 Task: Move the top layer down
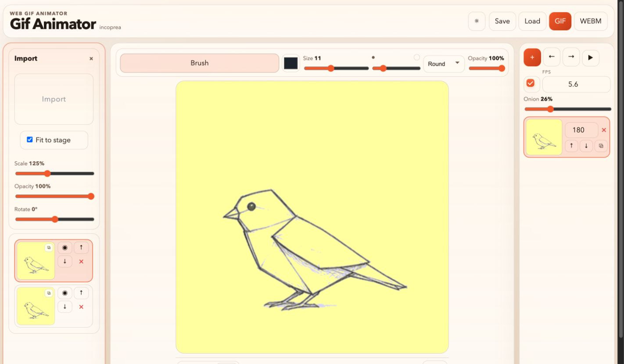point(65,262)
